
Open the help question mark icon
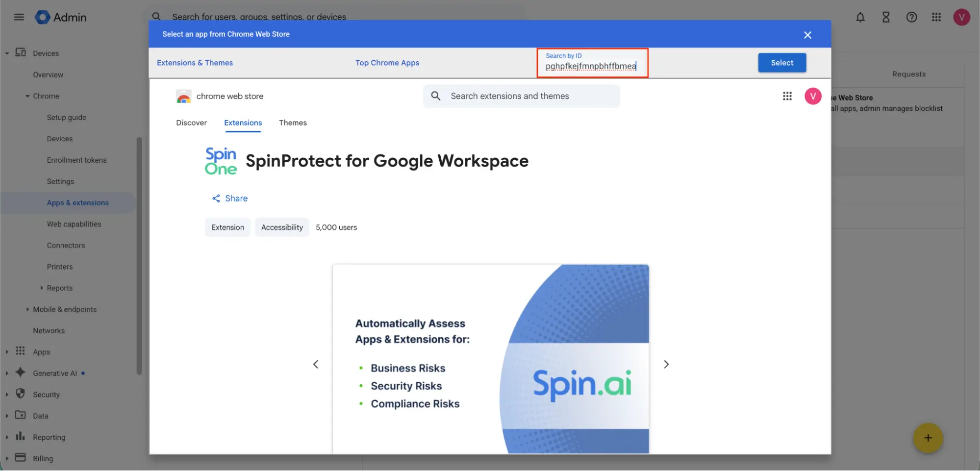pos(911,17)
